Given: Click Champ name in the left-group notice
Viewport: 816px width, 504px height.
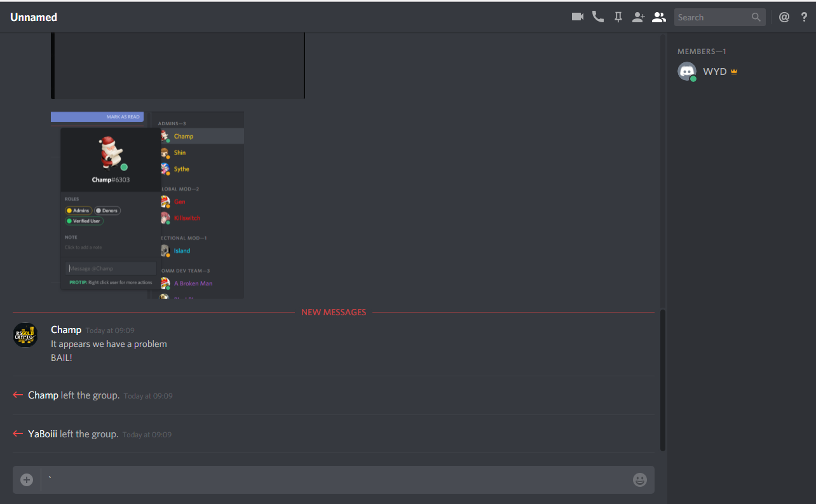Looking at the screenshot, I should click(x=43, y=395).
